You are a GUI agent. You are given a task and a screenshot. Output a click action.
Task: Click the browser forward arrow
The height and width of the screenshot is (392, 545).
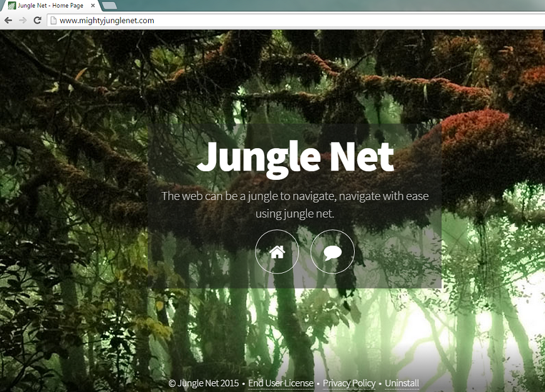[x=23, y=20]
